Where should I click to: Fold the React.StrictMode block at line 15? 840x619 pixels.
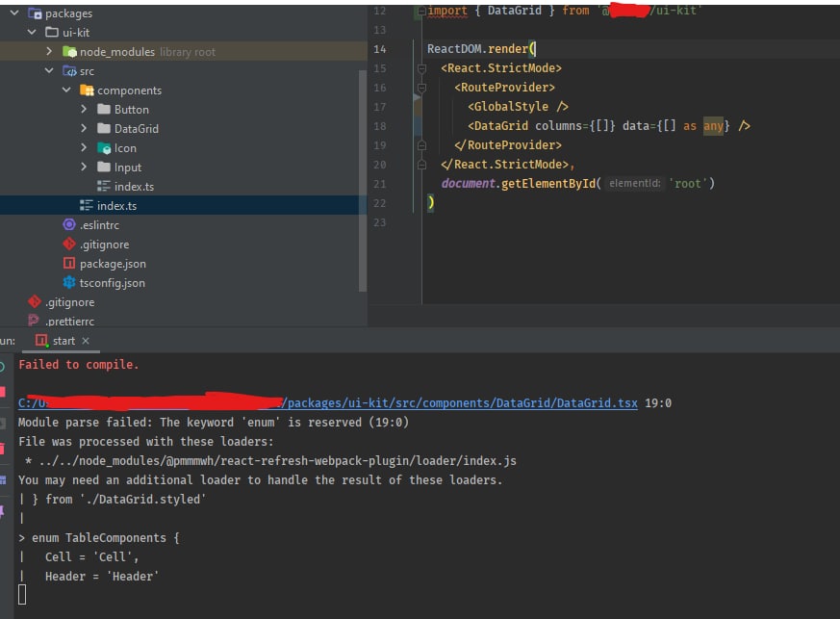tap(421, 68)
